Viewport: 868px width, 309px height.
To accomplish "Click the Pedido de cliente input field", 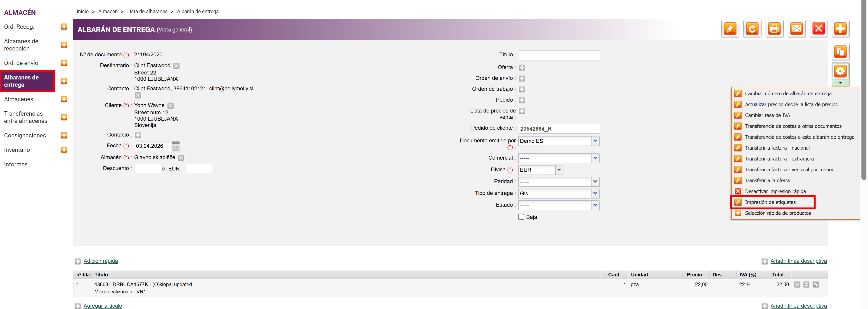I will tap(559, 129).
